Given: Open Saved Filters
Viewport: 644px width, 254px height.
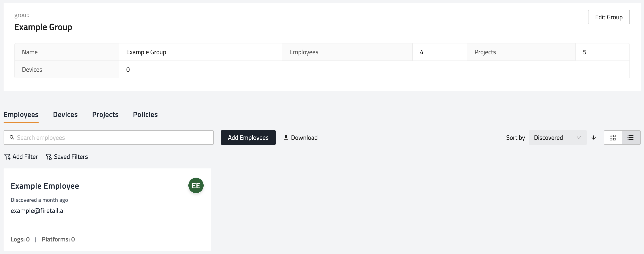Looking at the screenshot, I should pos(71,157).
